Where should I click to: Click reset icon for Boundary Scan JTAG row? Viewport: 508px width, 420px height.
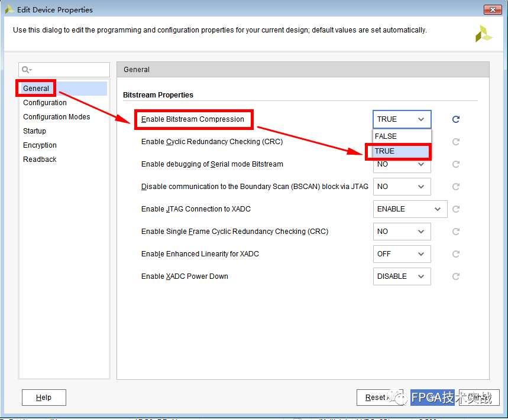point(455,187)
